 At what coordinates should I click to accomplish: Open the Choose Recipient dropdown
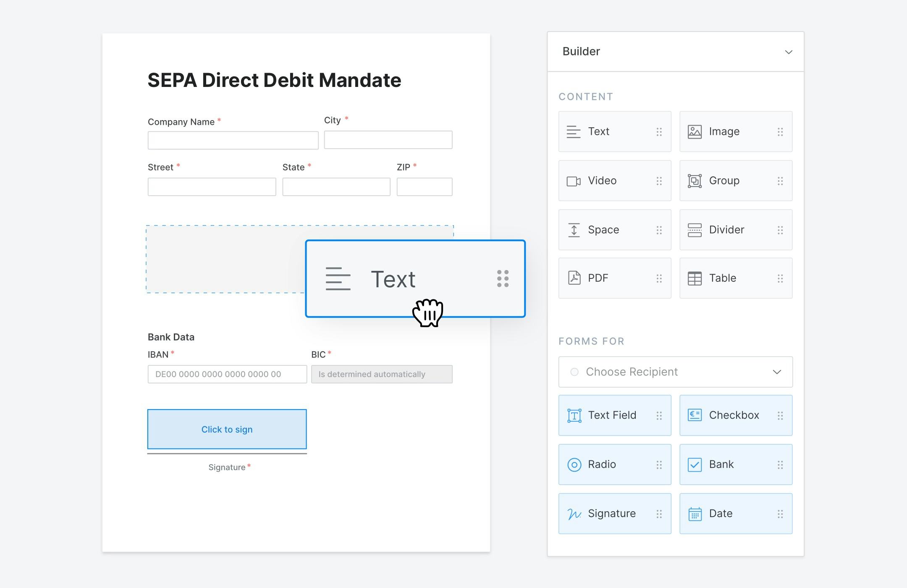click(675, 372)
